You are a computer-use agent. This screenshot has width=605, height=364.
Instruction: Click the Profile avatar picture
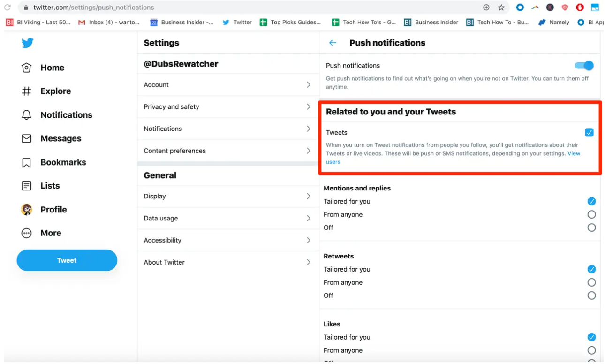(x=27, y=209)
